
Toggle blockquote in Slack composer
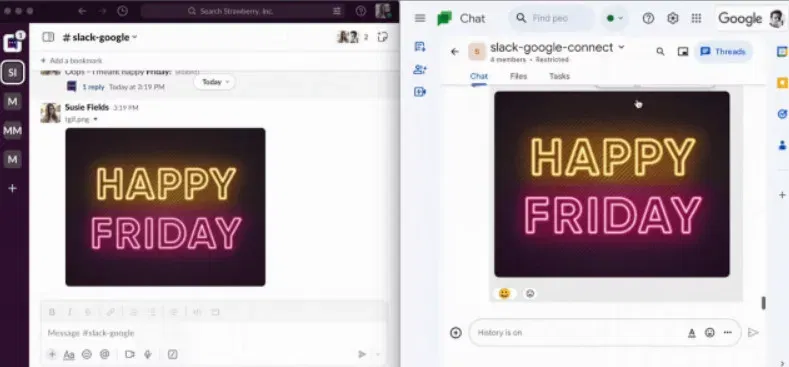tap(174, 312)
